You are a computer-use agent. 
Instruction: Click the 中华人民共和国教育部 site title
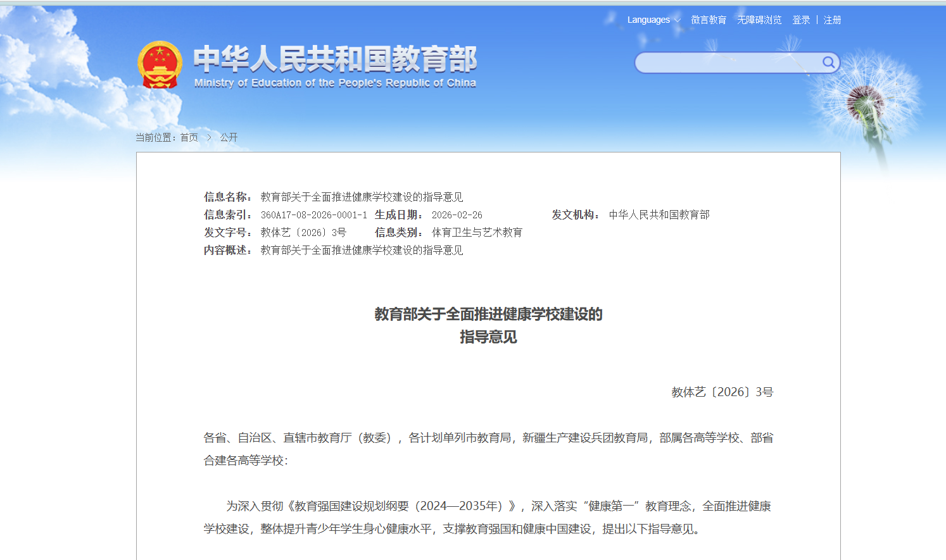(x=335, y=59)
